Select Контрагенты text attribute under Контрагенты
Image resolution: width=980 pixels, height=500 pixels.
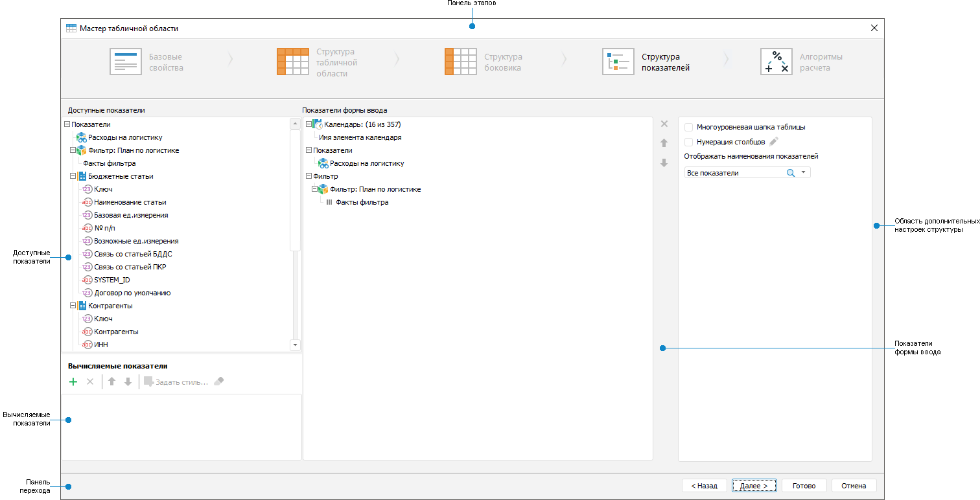tap(116, 332)
